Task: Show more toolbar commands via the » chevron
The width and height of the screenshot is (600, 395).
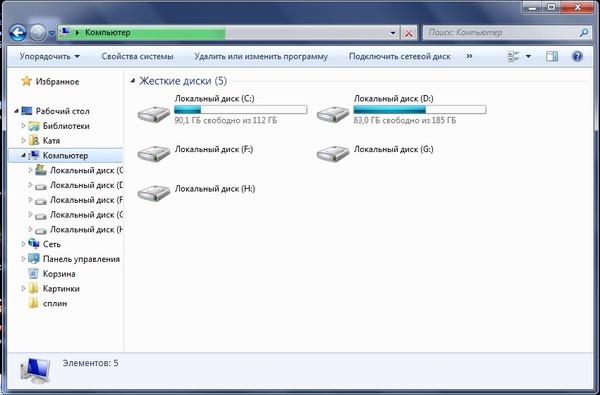Action: click(x=469, y=56)
